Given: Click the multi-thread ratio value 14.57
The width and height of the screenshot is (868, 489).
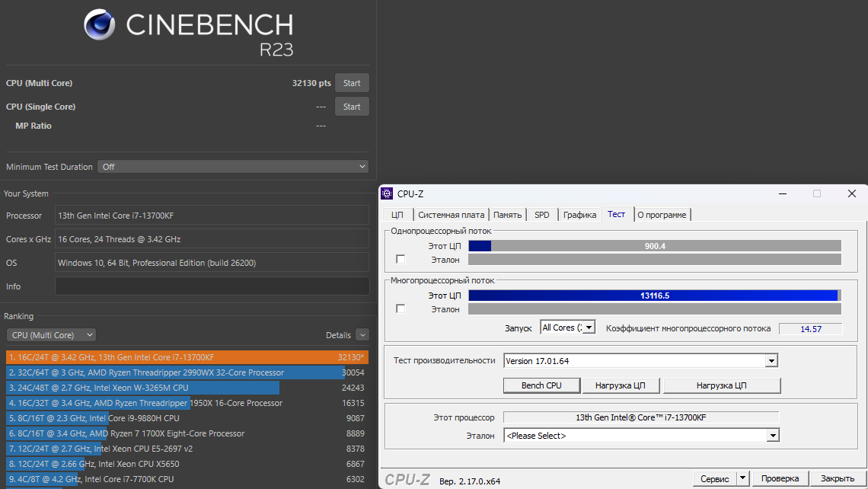Looking at the screenshot, I should [810, 329].
